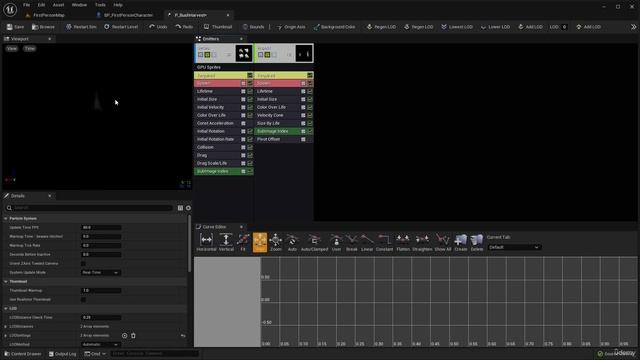Set curve interpolation to Linear

pyautogui.click(x=367, y=242)
